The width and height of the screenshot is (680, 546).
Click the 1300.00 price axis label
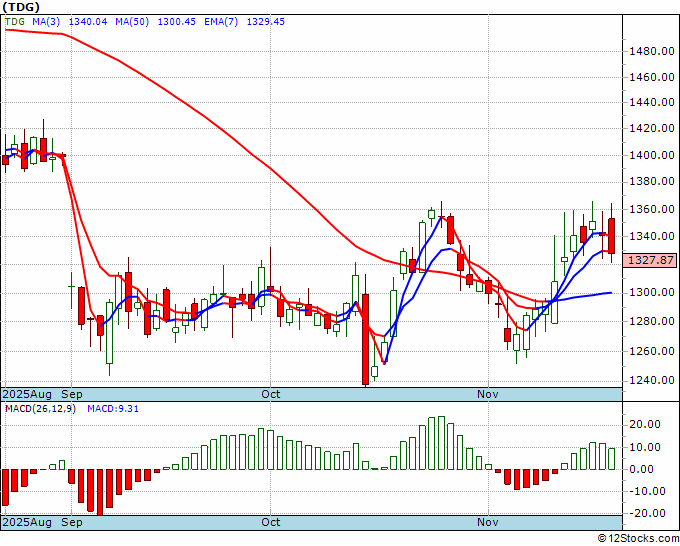tap(652, 293)
